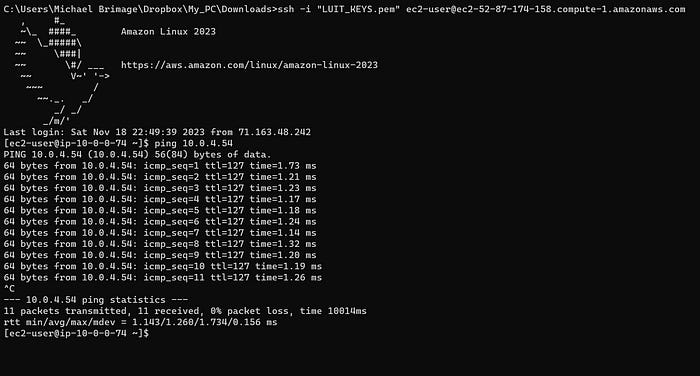Click the ping statistics header line
Image resolution: width=700 pixels, height=376 pixels.
[x=96, y=300]
